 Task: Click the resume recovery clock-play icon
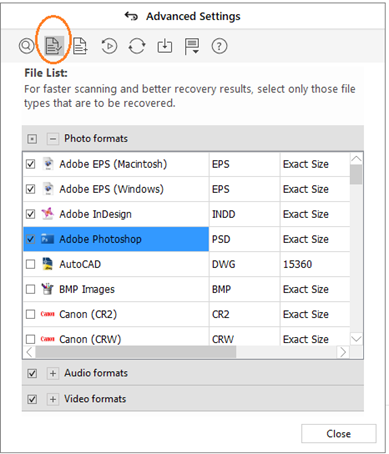pyautogui.click(x=109, y=46)
